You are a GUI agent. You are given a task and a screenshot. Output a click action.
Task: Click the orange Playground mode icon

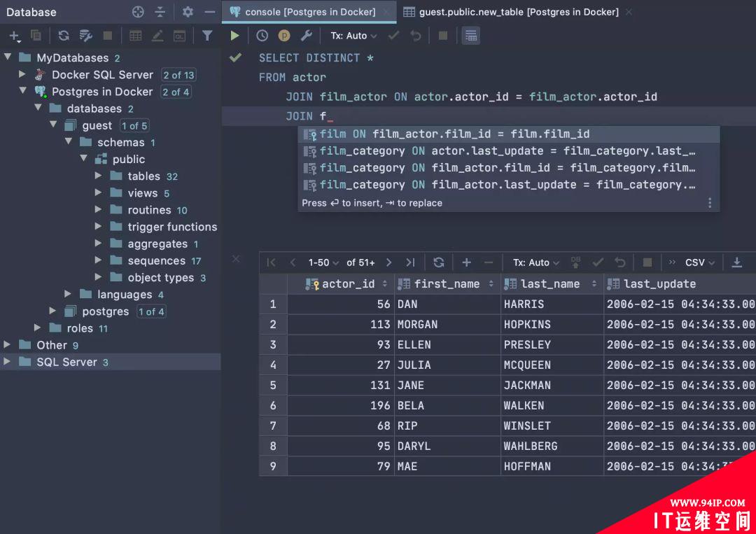click(284, 36)
